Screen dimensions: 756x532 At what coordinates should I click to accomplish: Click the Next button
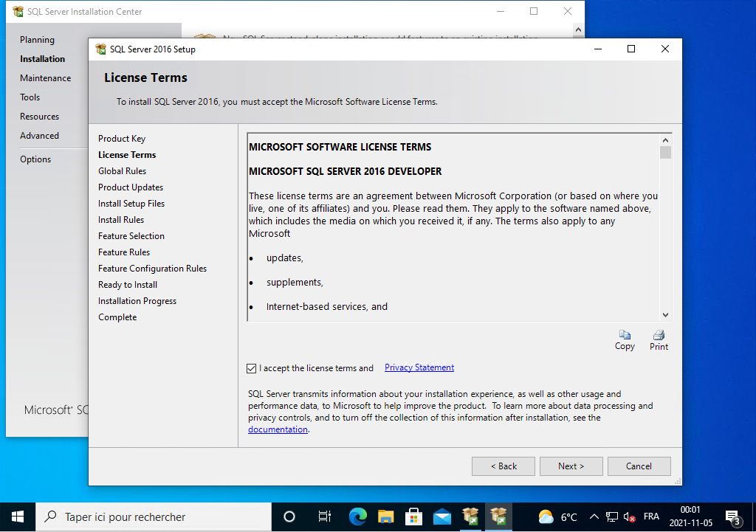(571, 466)
